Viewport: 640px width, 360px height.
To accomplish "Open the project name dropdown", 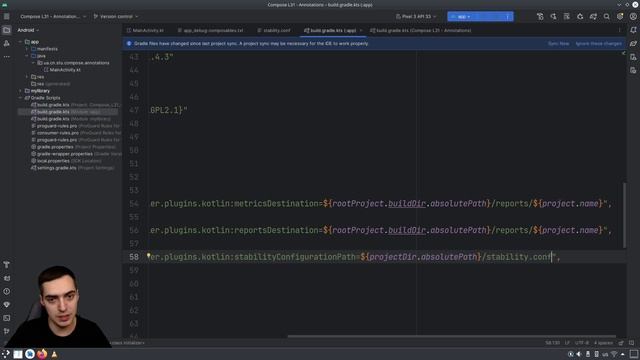I will click(x=53, y=16).
